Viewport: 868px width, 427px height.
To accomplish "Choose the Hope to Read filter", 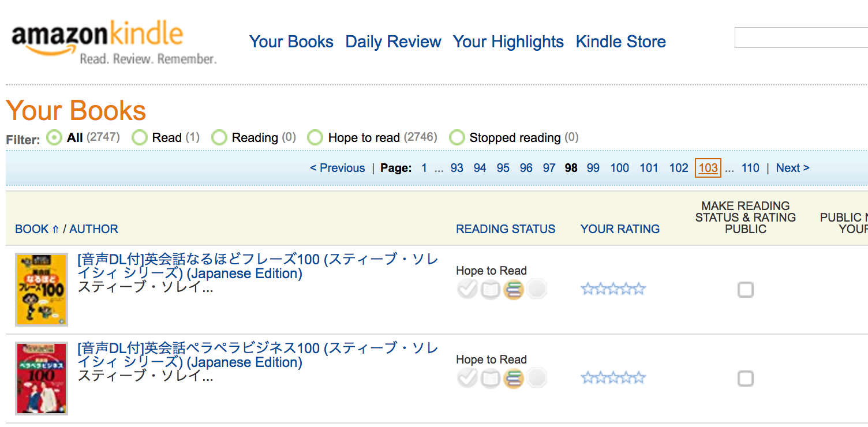I will [315, 137].
